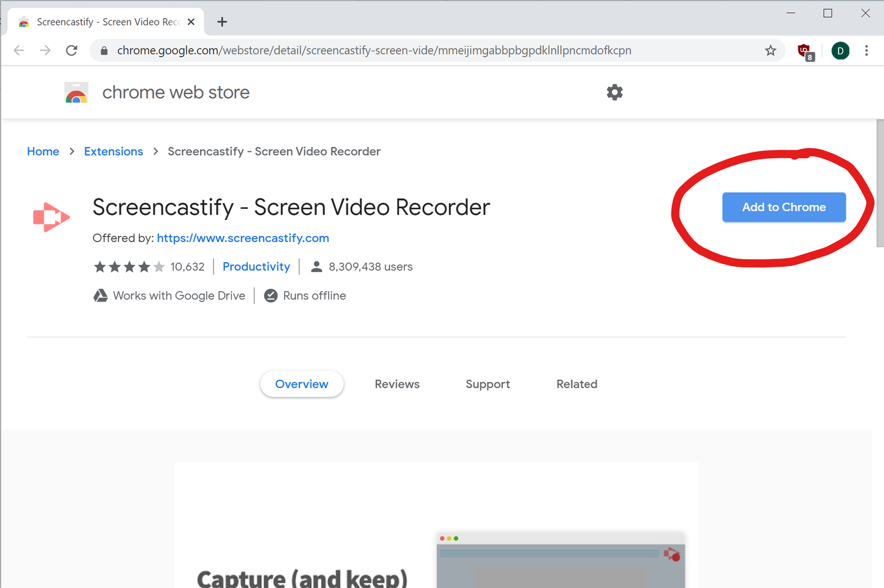The image size is (884, 588).
Task: Open Chrome's three-dot menu
Action: coord(866,51)
